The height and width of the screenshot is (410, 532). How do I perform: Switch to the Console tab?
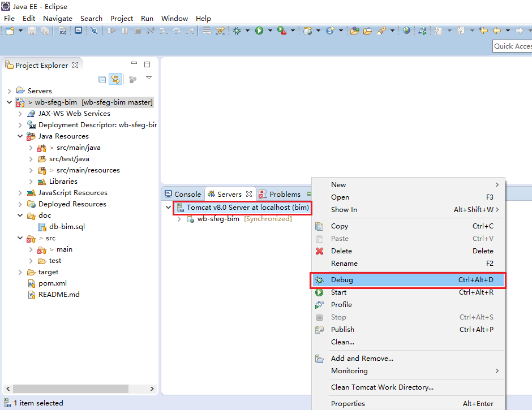click(x=183, y=194)
